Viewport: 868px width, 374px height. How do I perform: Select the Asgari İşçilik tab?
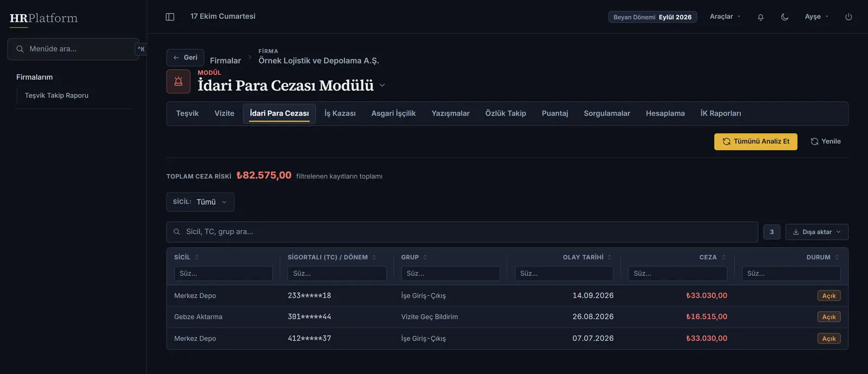coord(393,113)
